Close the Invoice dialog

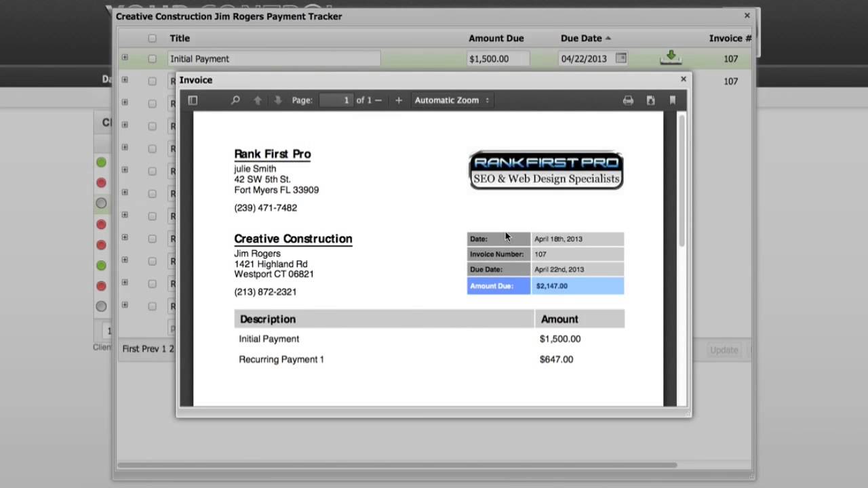pos(684,79)
